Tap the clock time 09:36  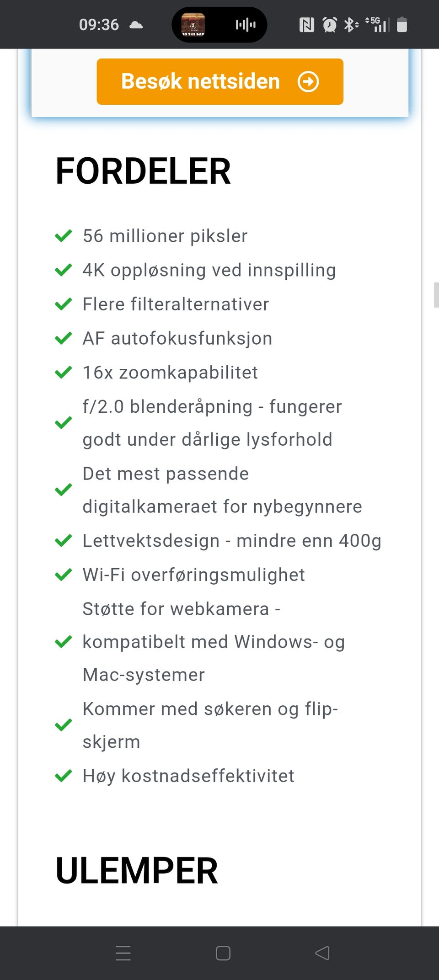[x=99, y=25]
